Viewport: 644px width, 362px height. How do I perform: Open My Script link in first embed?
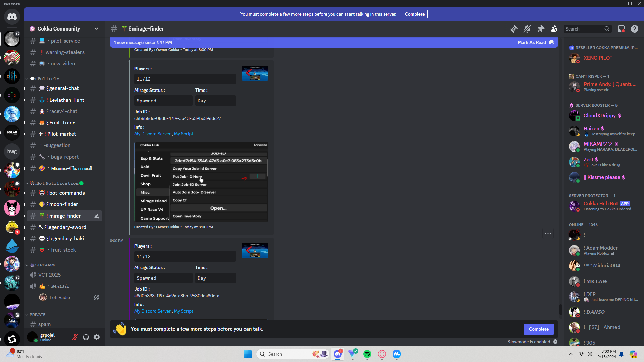coord(183,134)
